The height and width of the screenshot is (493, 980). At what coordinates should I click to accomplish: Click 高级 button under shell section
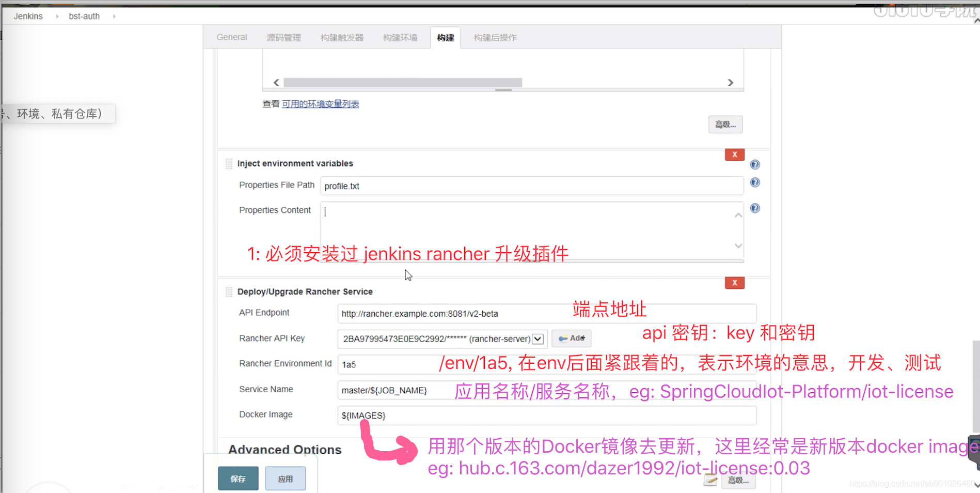725,125
